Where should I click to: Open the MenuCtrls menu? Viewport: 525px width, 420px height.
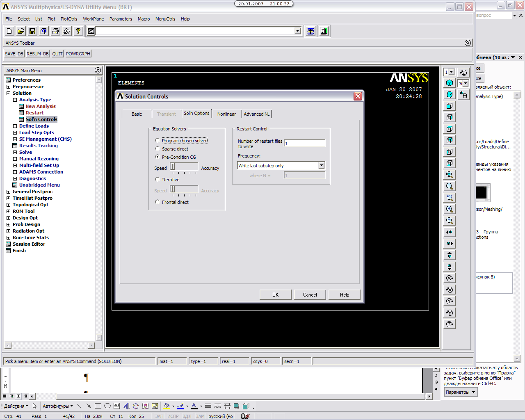[x=165, y=19]
